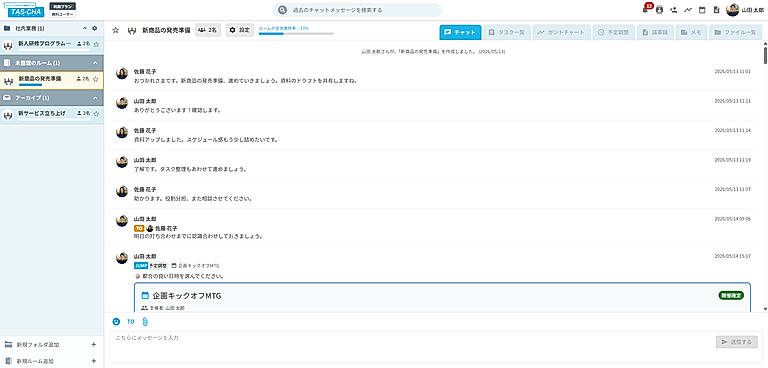The width and height of the screenshot is (768, 368).
Task: Click the 企画キックオフMTG card title
Action: pyautogui.click(x=187, y=296)
